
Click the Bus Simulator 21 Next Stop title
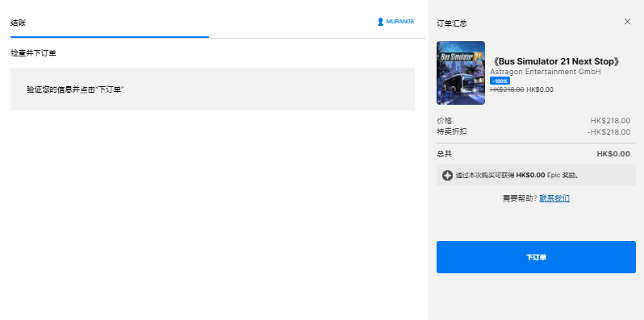(x=556, y=61)
